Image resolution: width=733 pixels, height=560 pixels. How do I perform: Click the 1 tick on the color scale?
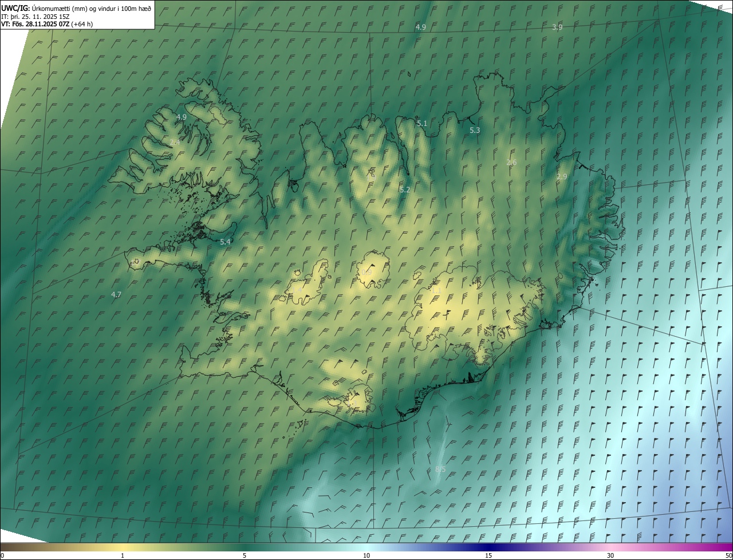click(x=123, y=555)
